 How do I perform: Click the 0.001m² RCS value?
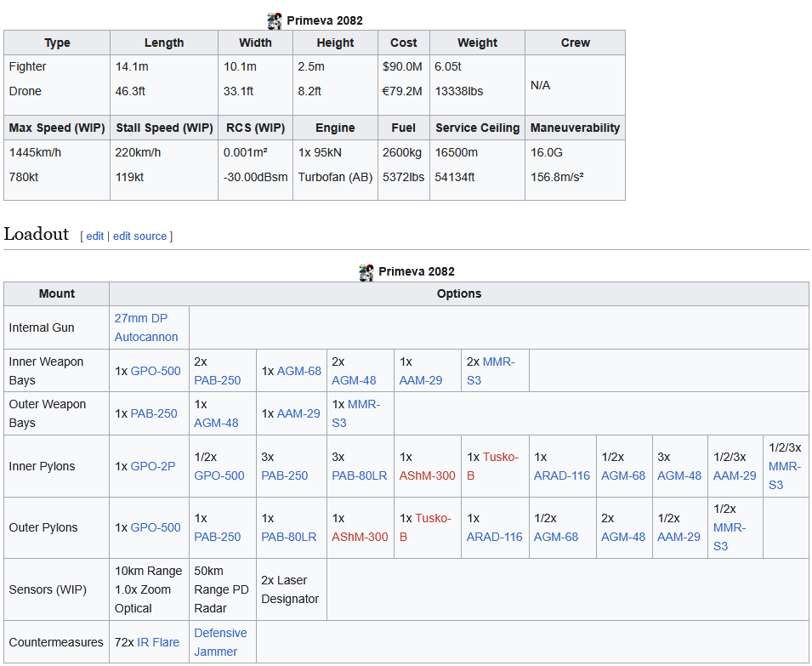click(x=246, y=153)
